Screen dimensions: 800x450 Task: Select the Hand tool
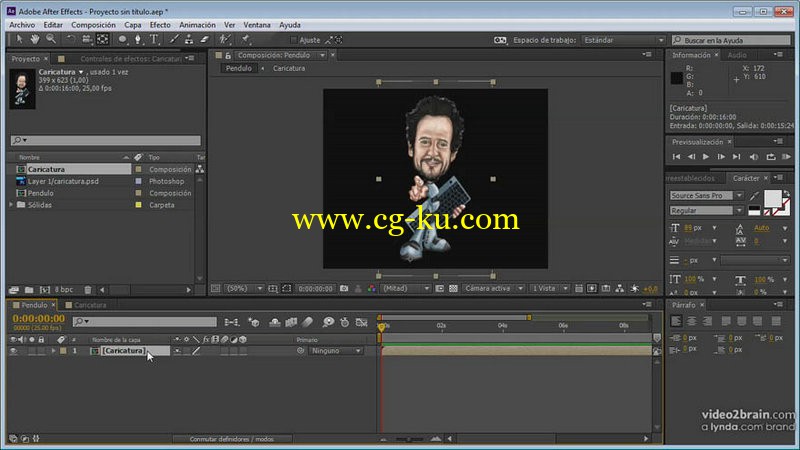35,39
